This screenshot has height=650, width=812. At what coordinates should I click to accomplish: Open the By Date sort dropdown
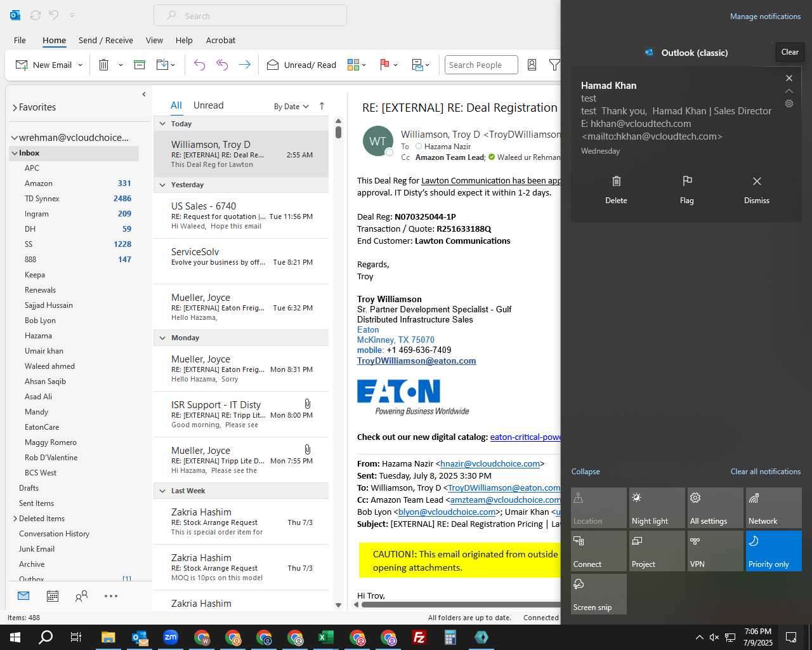click(x=291, y=107)
